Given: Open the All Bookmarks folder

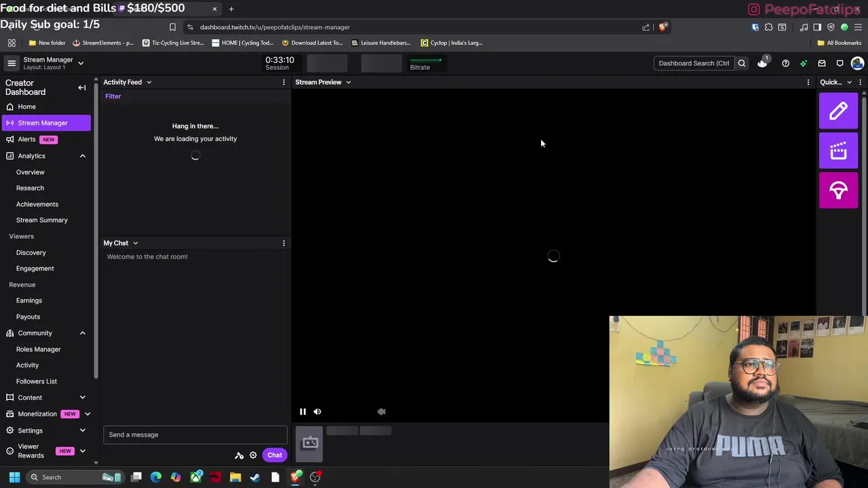Looking at the screenshot, I should (x=839, y=43).
